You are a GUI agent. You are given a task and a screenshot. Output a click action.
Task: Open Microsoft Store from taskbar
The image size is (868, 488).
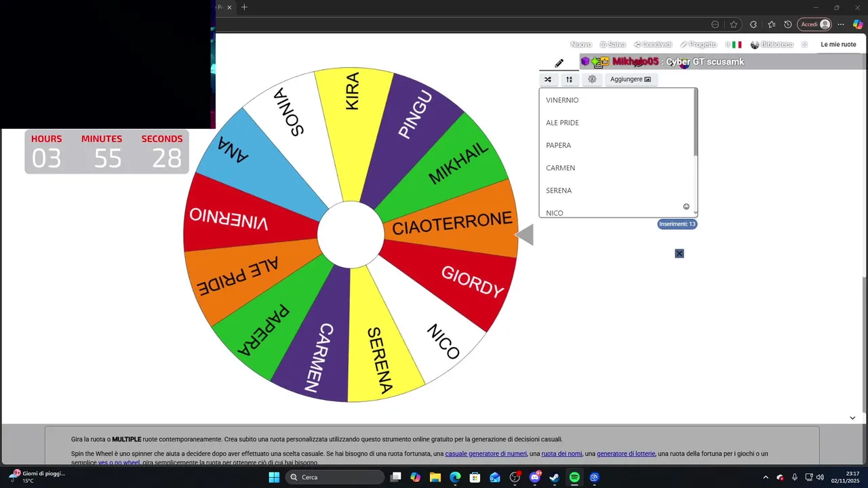(x=475, y=477)
